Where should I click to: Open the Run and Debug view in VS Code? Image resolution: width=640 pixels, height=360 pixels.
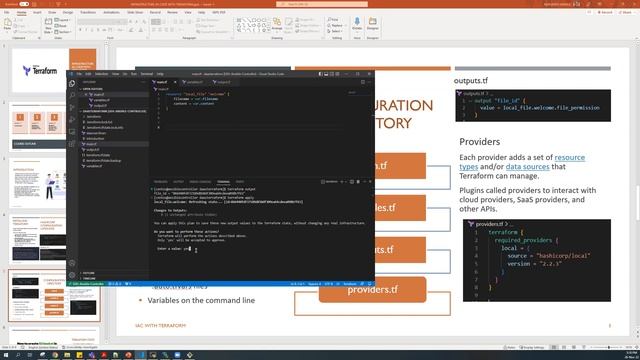[x=72, y=120]
